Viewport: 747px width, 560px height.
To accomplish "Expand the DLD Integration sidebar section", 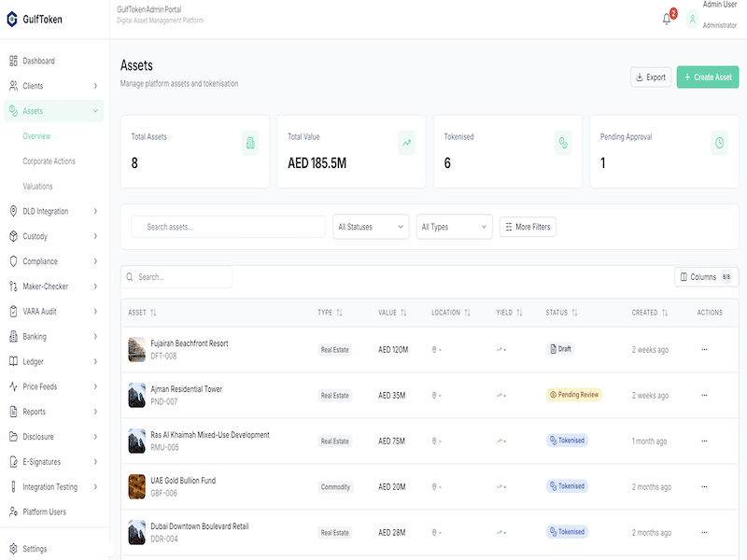I will (53, 212).
